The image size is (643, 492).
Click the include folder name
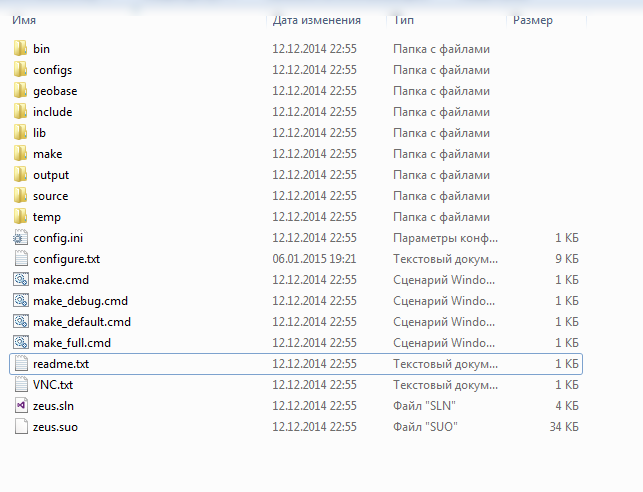point(52,112)
